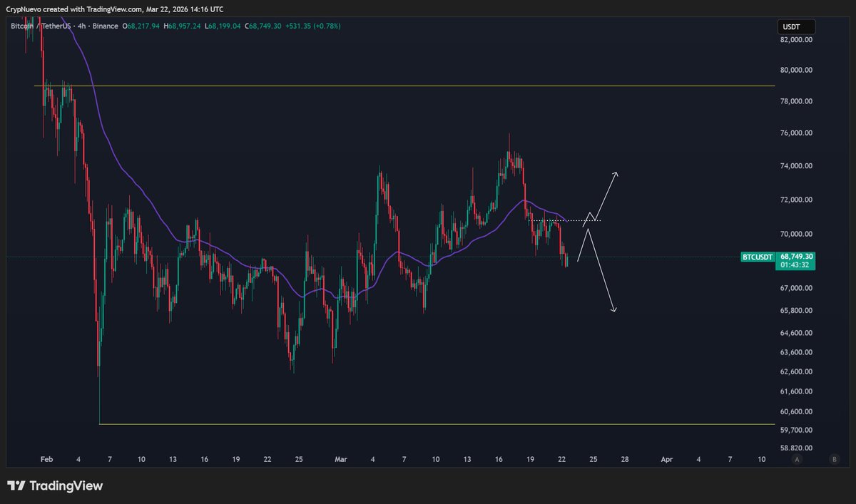Click the 74,000.00 price axis label
Viewport: 856px width, 504px height.
coord(797,166)
